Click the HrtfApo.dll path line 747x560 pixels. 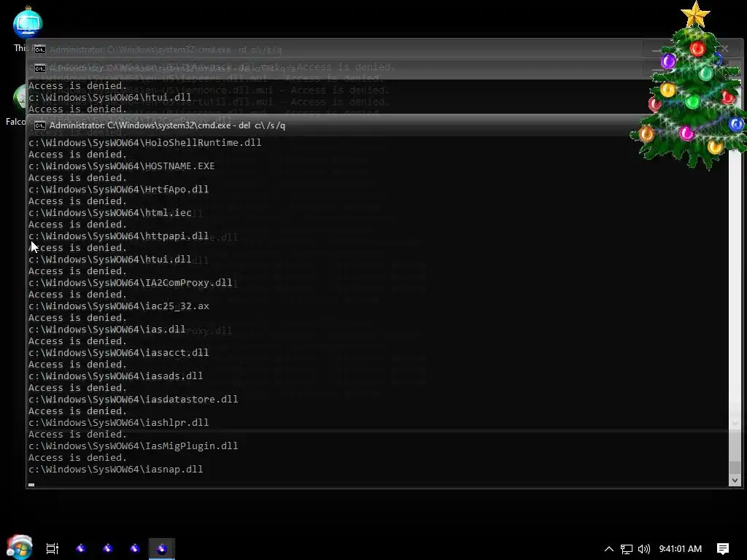(x=119, y=189)
